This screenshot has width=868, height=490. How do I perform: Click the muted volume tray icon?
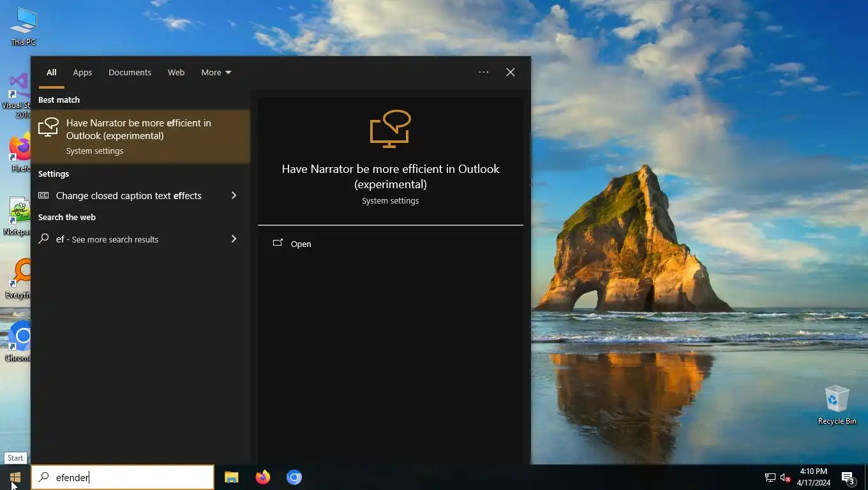[x=786, y=477]
